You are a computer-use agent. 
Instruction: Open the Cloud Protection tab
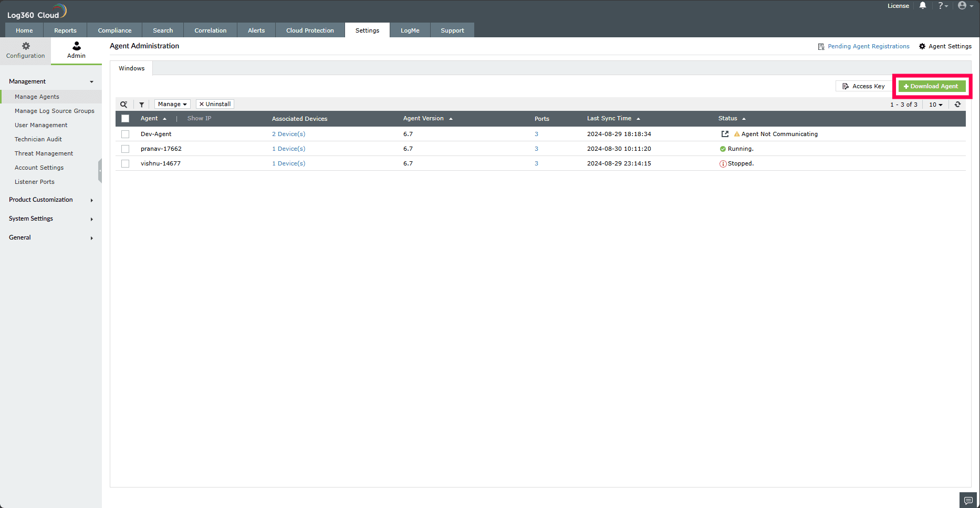click(310, 30)
